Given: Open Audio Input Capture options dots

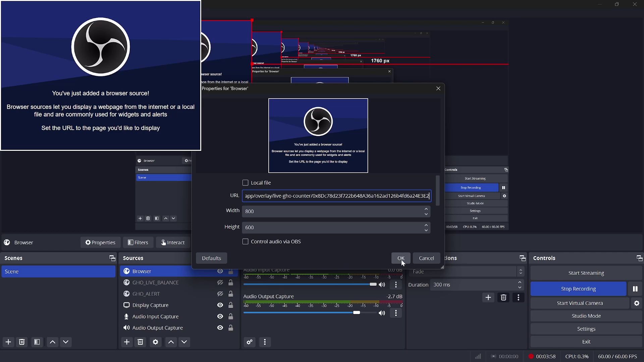Looking at the screenshot, I should (396, 285).
